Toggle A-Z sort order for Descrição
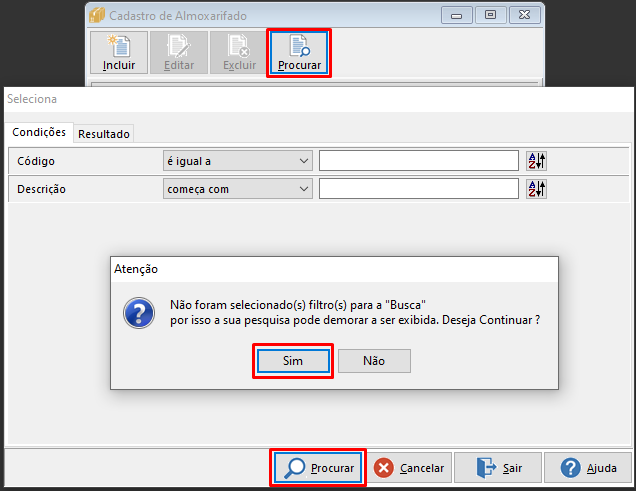Screen dimensions: 636x491 tap(536, 189)
